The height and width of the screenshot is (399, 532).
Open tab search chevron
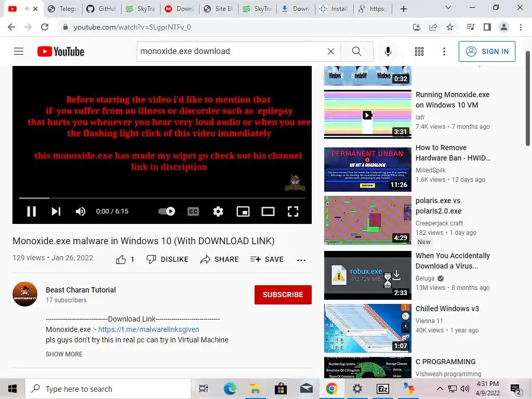point(448,7)
